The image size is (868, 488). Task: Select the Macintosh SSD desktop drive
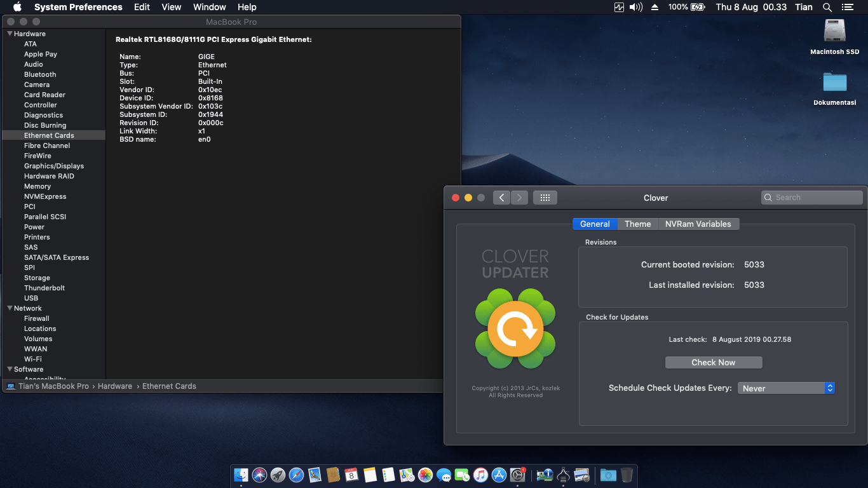click(x=835, y=37)
